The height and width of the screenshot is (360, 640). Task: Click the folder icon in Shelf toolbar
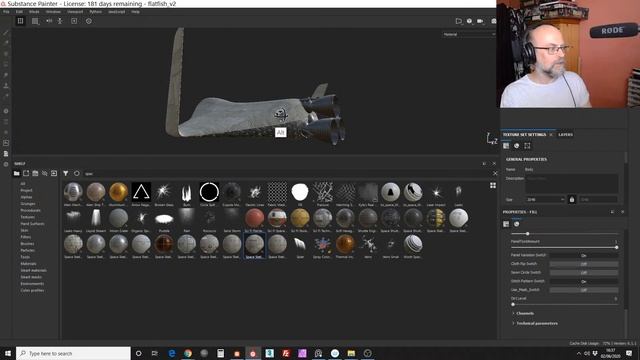(16, 173)
